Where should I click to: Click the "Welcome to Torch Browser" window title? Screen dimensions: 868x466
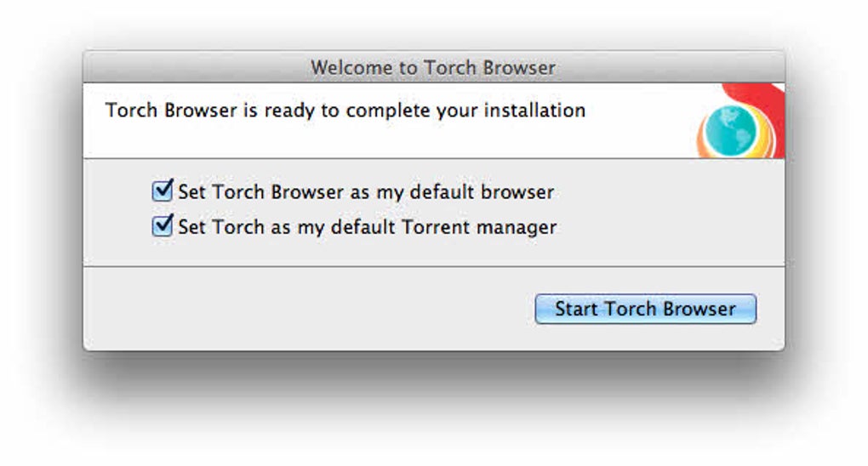433,67
